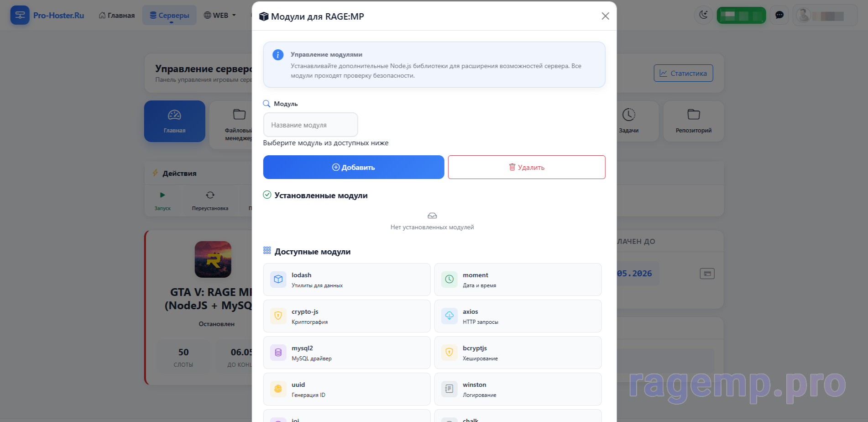
Task: Pick the crypto-js module
Action: pyautogui.click(x=346, y=316)
